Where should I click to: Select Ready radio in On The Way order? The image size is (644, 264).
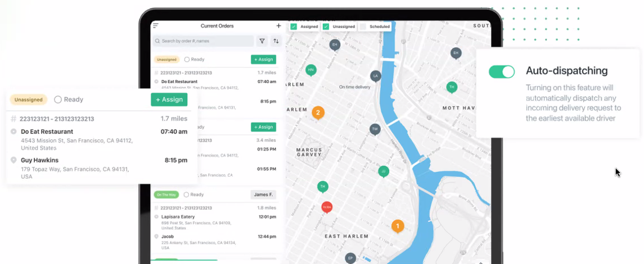point(187,195)
